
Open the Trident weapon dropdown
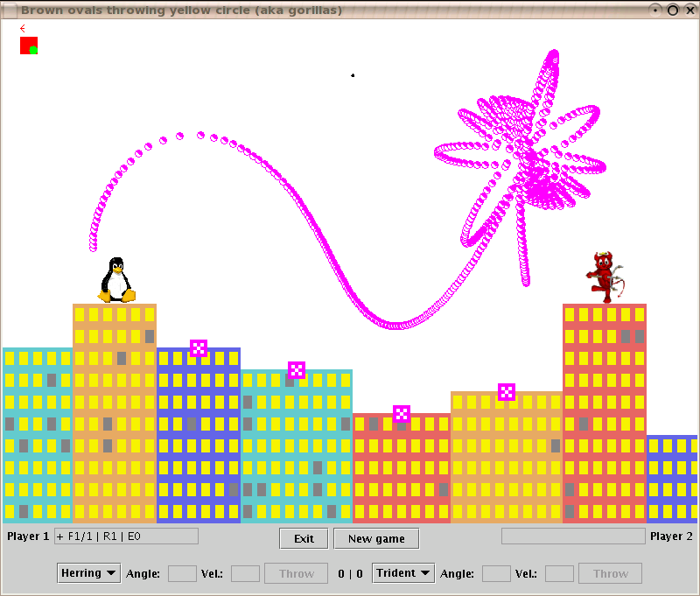[403, 573]
